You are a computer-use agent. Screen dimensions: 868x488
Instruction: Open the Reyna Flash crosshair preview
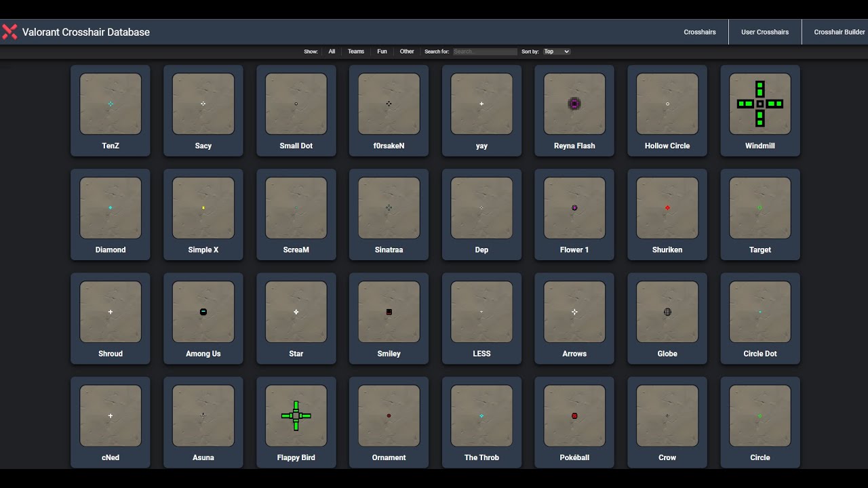click(574, 104)
